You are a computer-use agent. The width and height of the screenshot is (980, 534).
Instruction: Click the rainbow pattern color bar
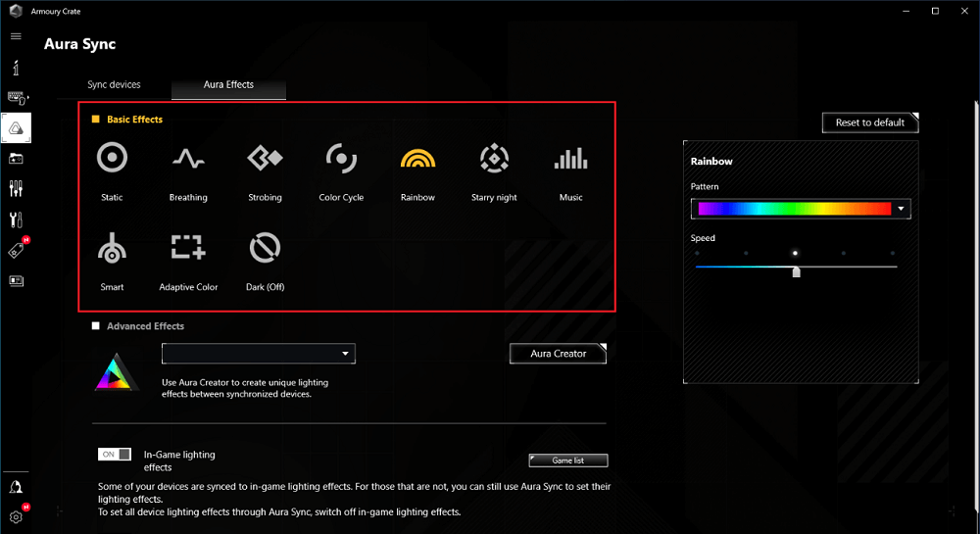tap(795, 209)
